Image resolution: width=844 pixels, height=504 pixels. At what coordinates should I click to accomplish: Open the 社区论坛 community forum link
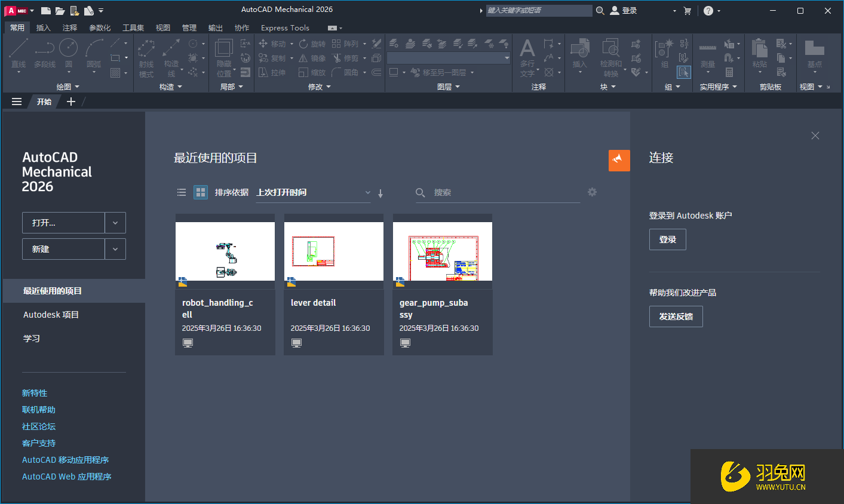coord(38,426)
